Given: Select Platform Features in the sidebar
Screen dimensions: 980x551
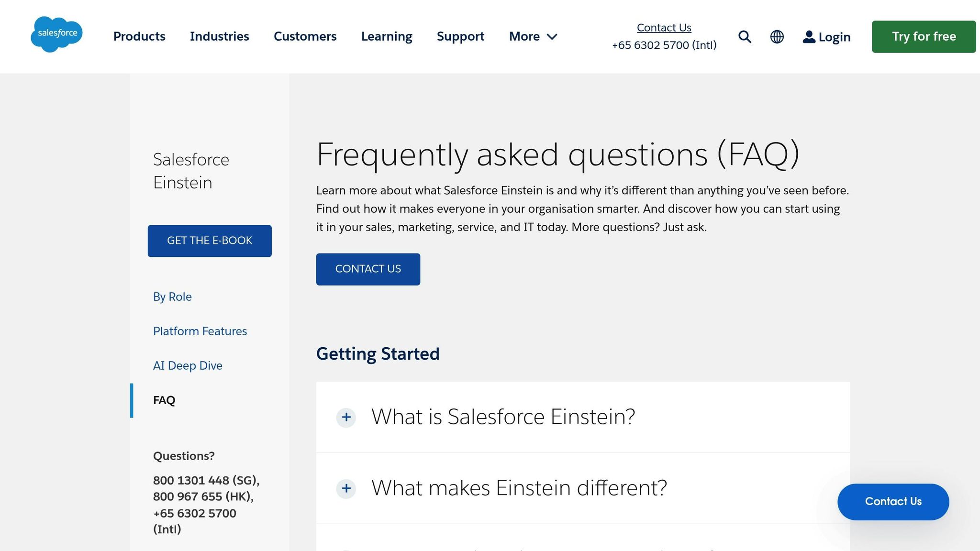Looking at the screenshot, I should 200,331.
